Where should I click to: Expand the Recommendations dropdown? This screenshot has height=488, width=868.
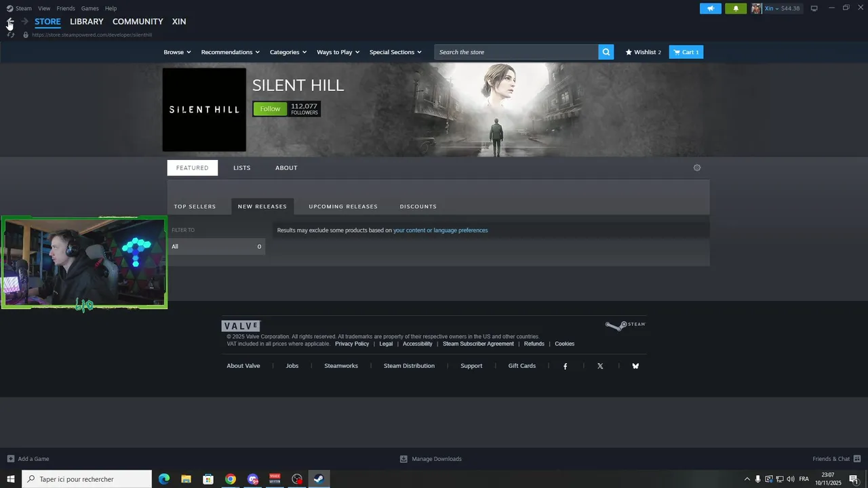pyautogui.click(x=231, y=52)
